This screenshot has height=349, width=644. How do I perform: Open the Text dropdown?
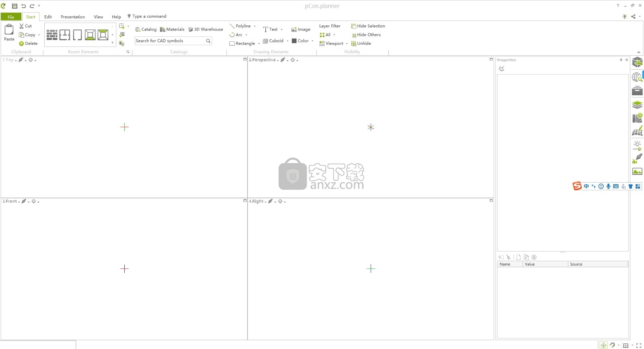281,29
